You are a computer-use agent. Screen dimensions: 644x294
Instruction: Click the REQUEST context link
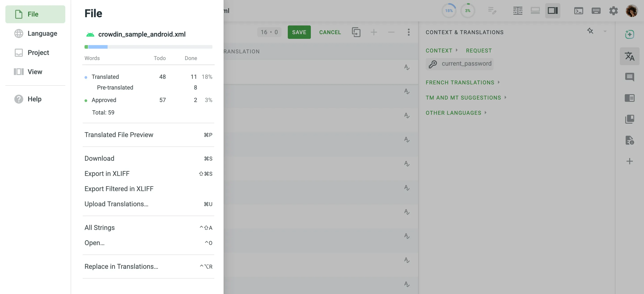[x=479, y=51]
